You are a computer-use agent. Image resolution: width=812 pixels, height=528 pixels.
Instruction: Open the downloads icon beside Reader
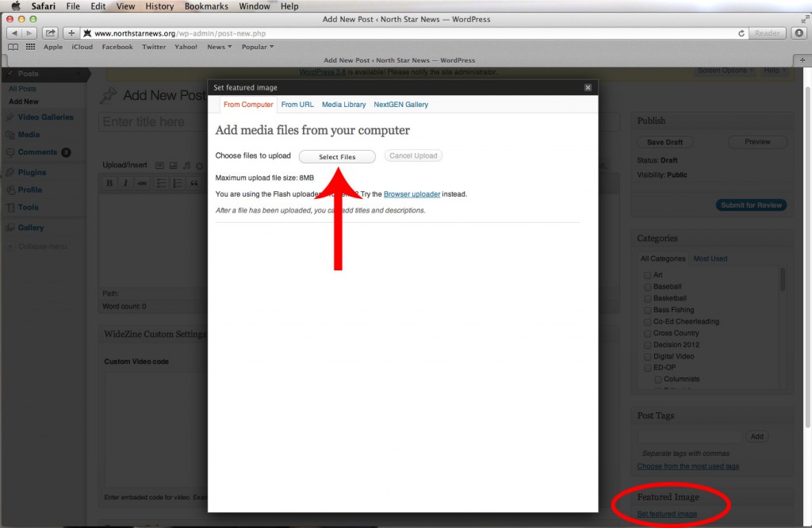click(x=799, y=33)
